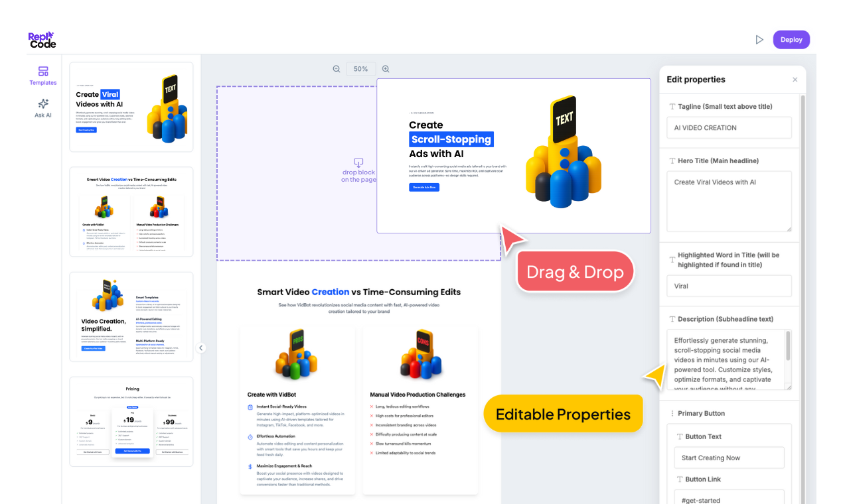843x504 pixels.
Task: Close the Edit properties panel
Action: pyautogui.click(x=795, y=80)
